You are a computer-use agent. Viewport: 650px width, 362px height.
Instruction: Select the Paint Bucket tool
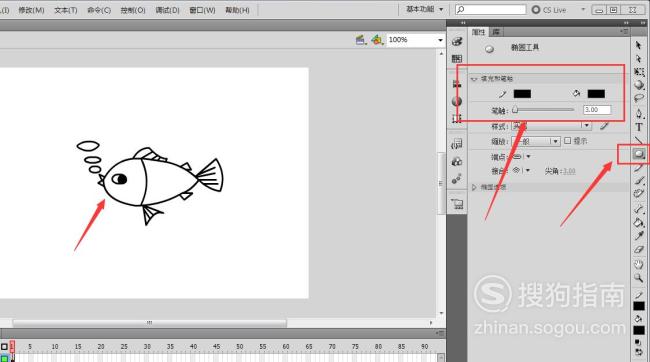pyautogui.click(x=639, y=223)
